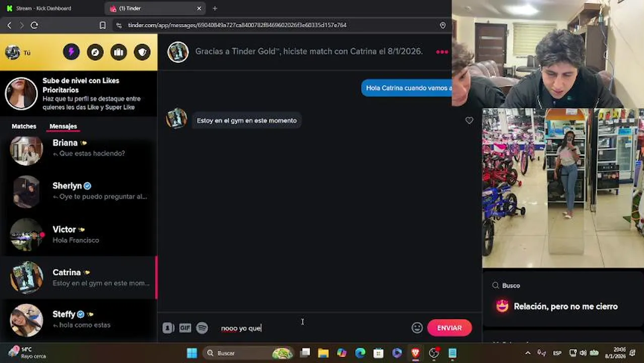Open the Tinder boost lightning icon
Screen dimensions: 644x363
point(71,52)
